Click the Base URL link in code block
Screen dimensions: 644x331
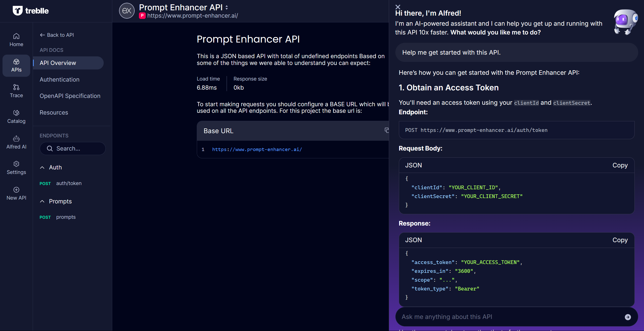[257, 149]
